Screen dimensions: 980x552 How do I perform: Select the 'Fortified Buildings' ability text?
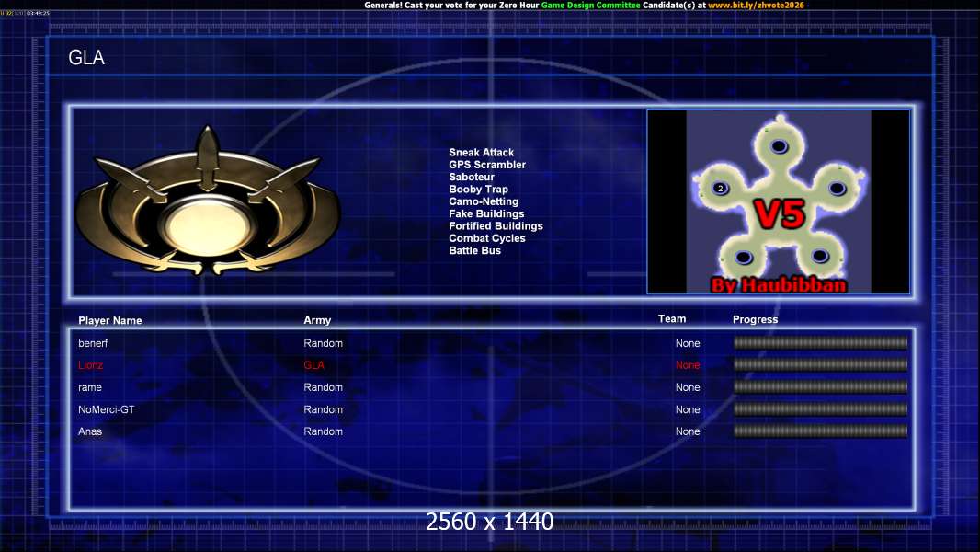click(496, 225)
